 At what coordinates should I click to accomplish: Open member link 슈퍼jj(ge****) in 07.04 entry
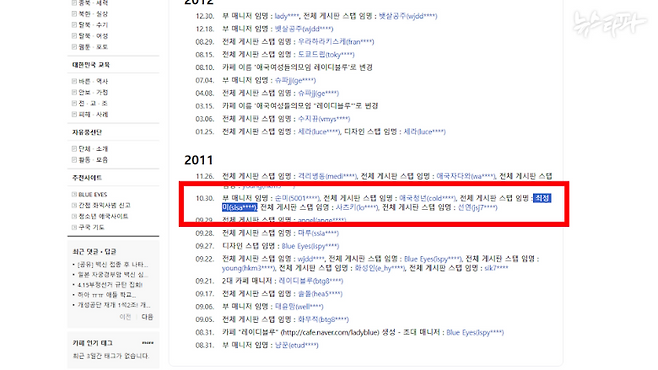(x=295, y=81)
